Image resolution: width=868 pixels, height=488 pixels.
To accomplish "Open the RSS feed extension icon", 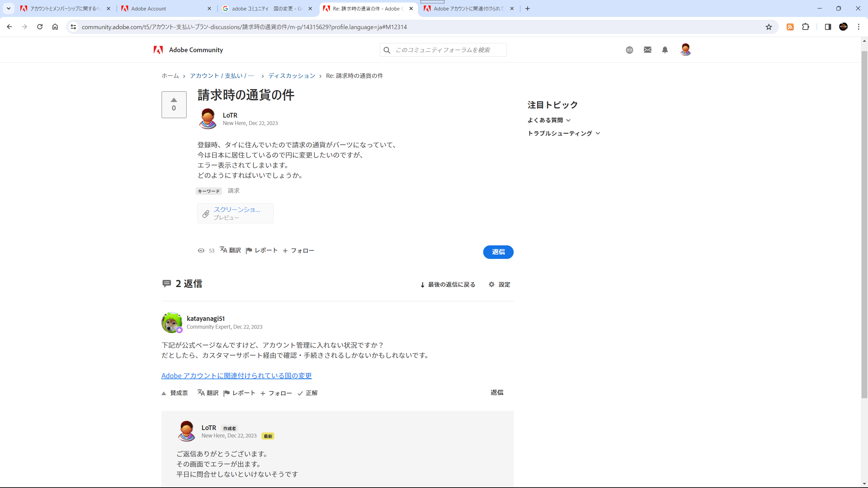I will coord(790,27).
